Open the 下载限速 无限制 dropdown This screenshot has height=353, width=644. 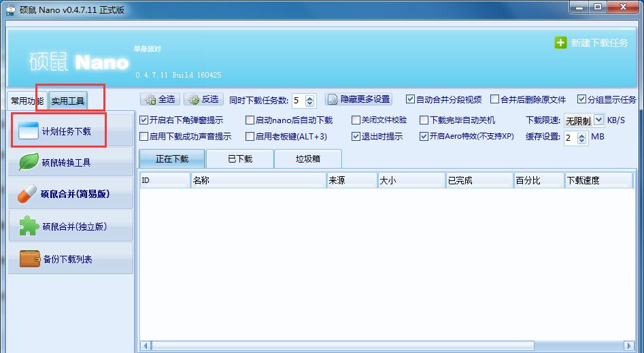point(599,120)
